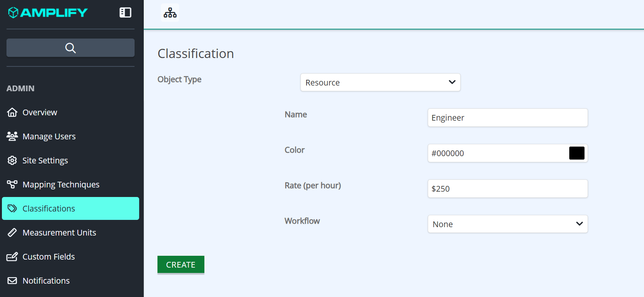Click the Classifications tag icon
644x297 pixels.
click(12, 208)
